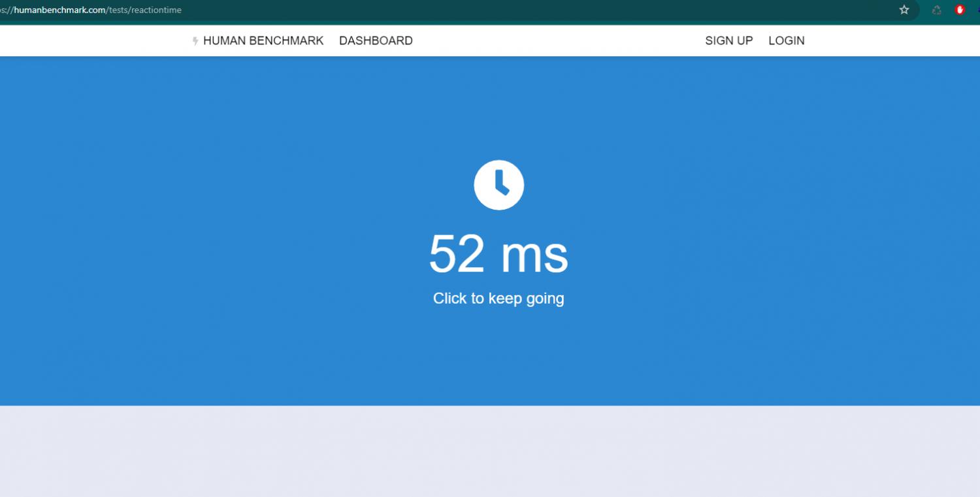980x497 pixels.
Task: Click the recycle-arrows extension icon
Action: tap(936, 10)
